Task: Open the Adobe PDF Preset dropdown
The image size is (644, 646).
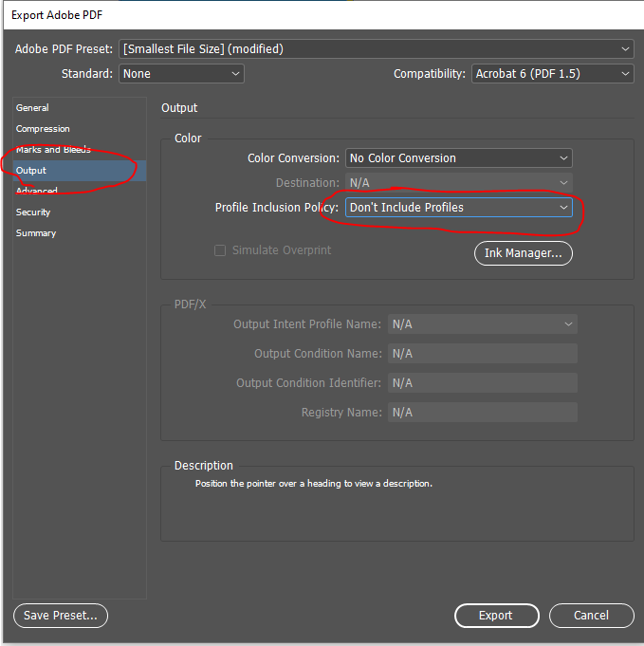Action: coord(377,49)
